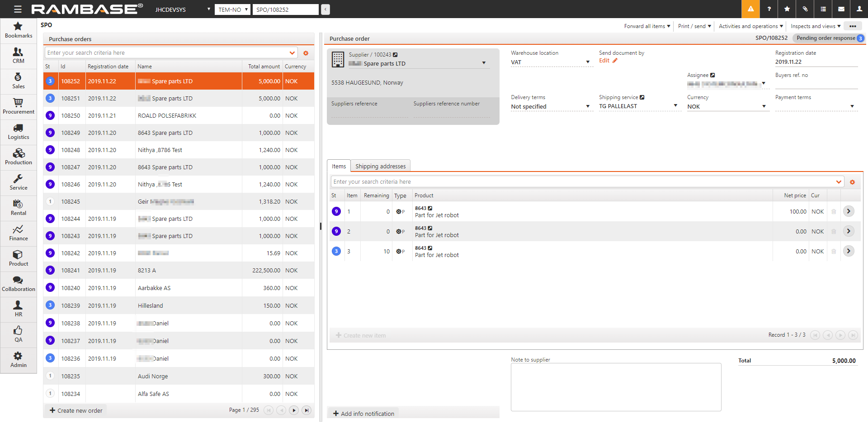The width and height of the screenshot is (868, 424).
Task: Click the alert warning icon in header
Action: (750, 9)
